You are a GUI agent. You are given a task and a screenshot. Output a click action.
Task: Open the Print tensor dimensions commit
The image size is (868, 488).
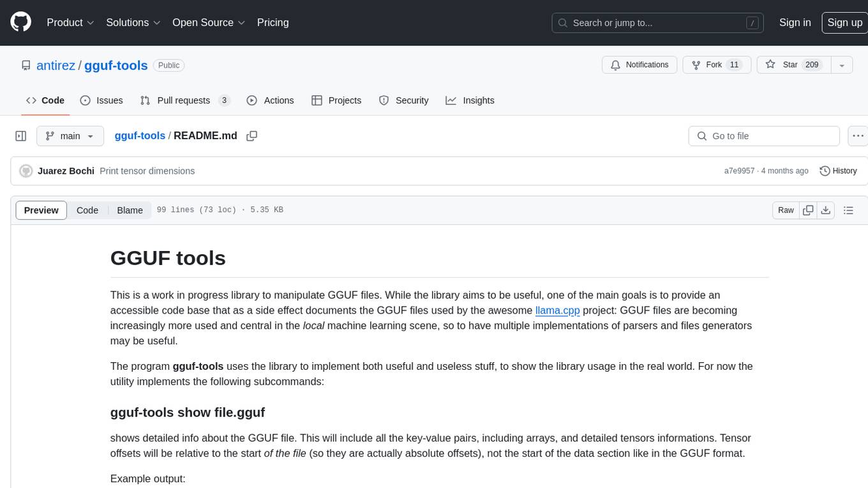click(147, 171)
